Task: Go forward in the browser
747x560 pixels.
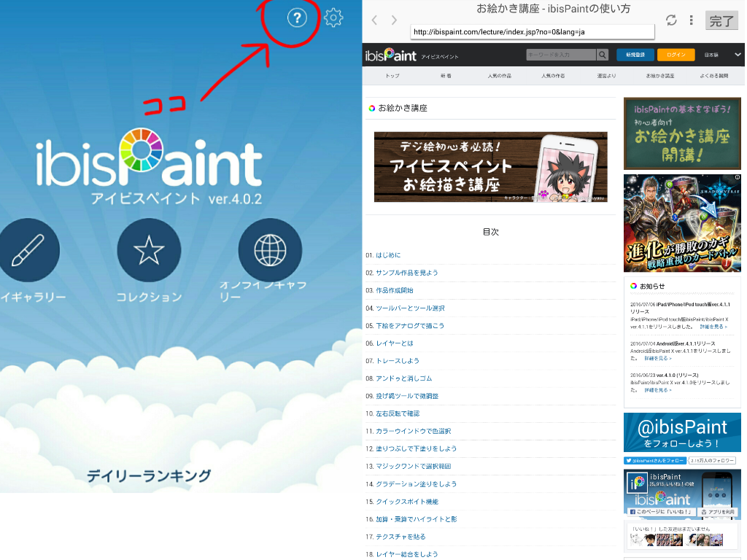Action: (x=394, y=20)
